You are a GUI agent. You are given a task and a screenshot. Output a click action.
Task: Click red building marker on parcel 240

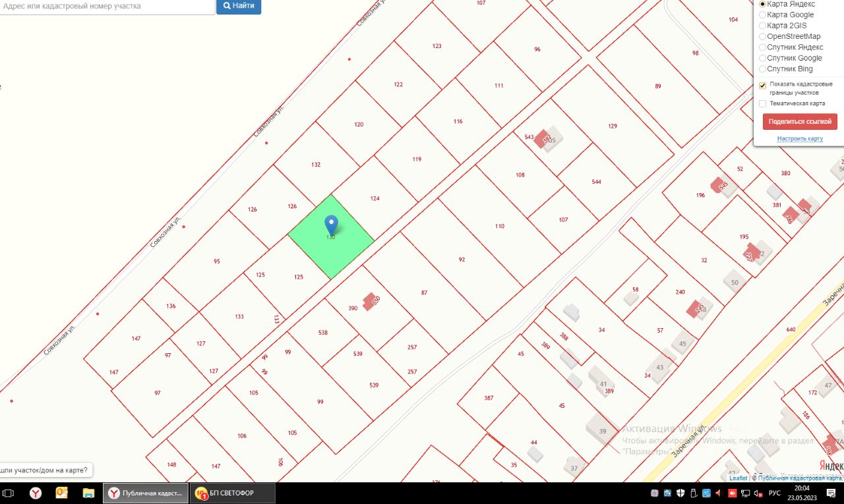[x=695, y=308]
